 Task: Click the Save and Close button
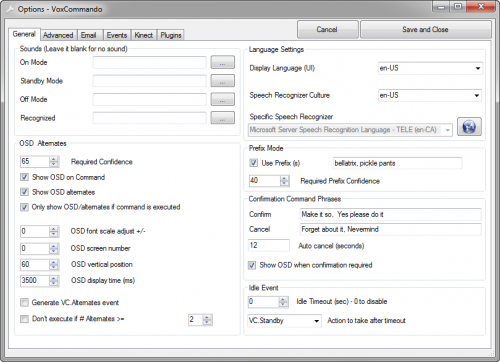(x=425, y=29)
